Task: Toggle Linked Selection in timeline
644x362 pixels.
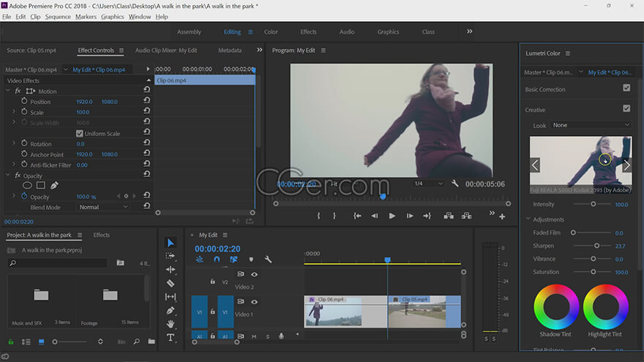Action: click(x=233, y=260)
